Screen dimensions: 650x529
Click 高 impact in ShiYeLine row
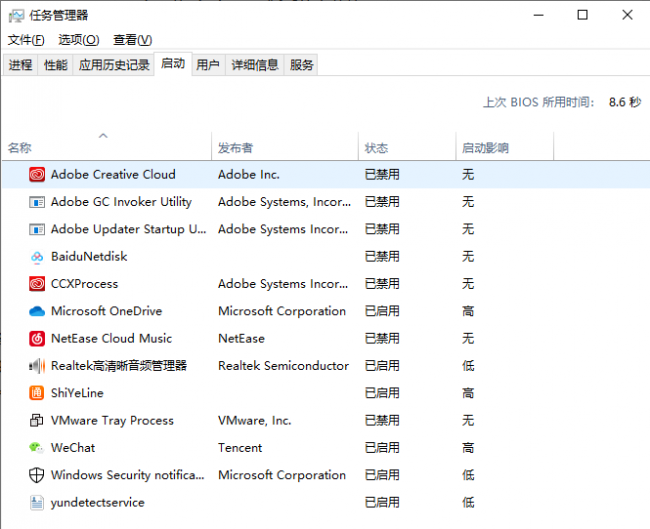click(x=468, y=393)
